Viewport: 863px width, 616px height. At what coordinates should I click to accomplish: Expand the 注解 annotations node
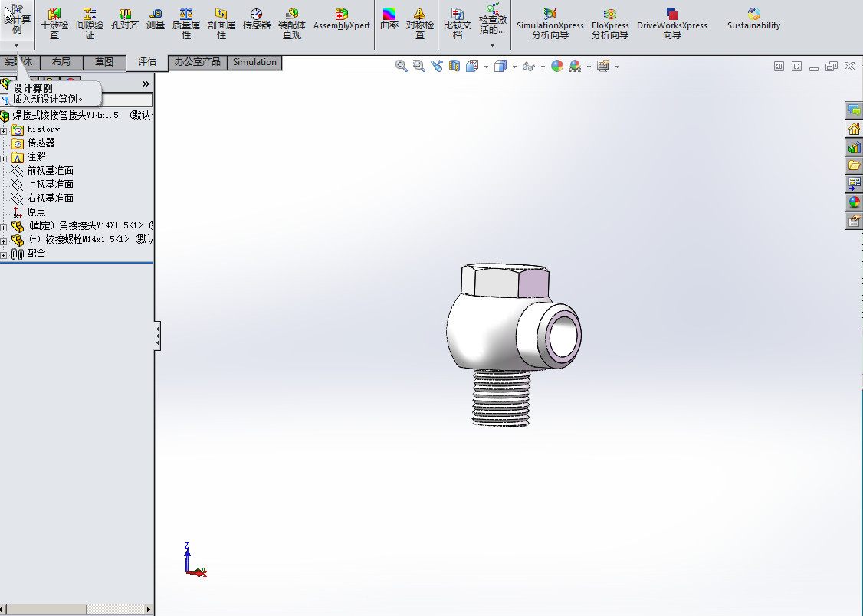pyautogui.click(x=3, y=159)
